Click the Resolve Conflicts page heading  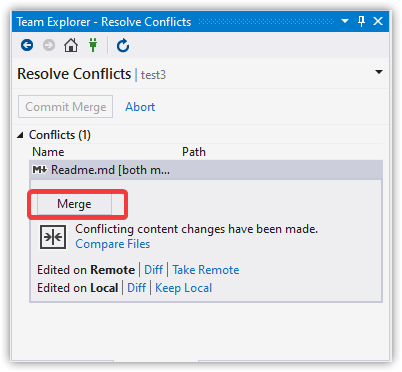coord(74,74)
